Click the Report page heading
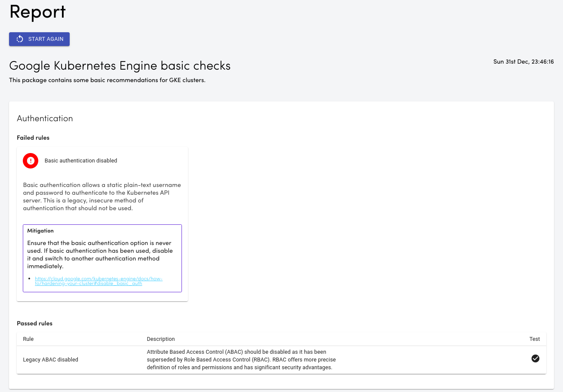Image resolution: width=563 pixels, height=392 pixels. coord(37,12)
